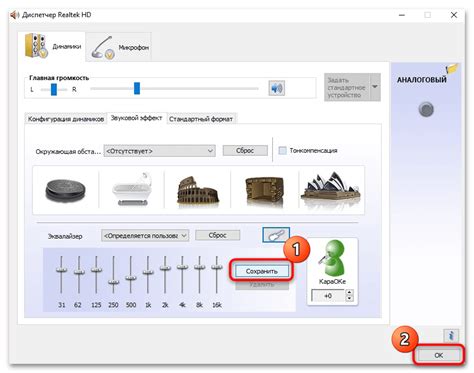Image resolution: width=474 pixels, height=373 pixels.
Task: Enable the Тонкомпенсация checkbox
Action: 282,151
